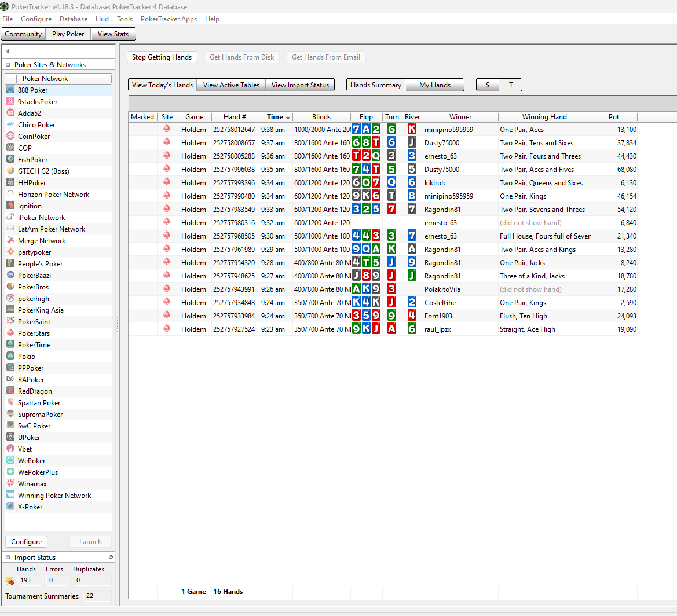Click the Adda52 network icon
Image resolution: width=677 pixels, height=616 pixels.
[x=11, y=113]
